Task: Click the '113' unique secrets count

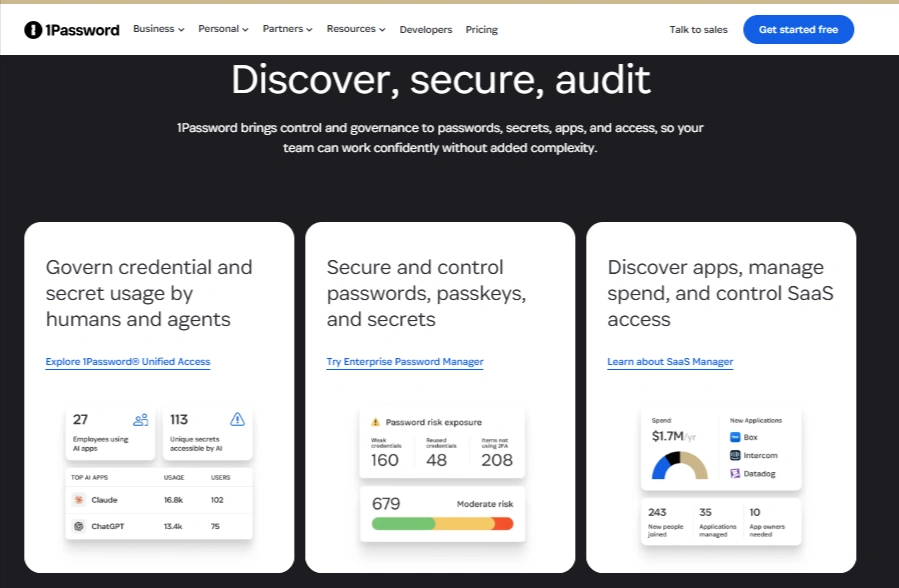Action: click(179, 420)
